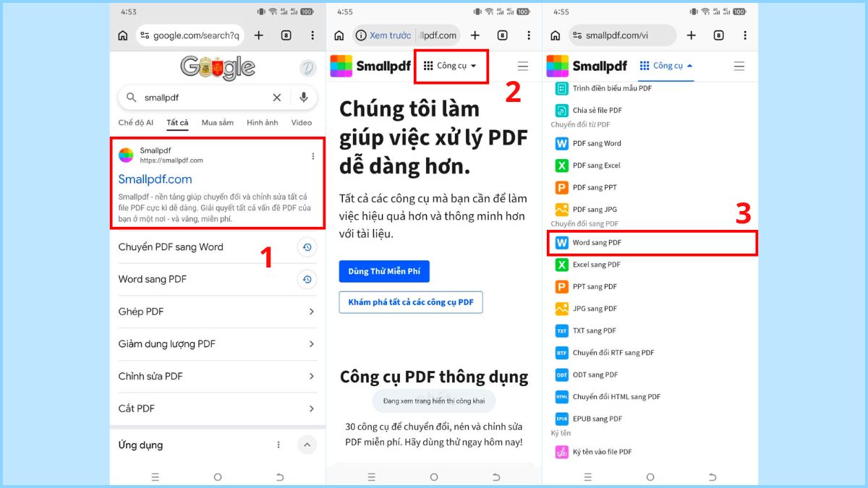This screenshot has width=868, height=488.
Task: Open the Smallpdf.com search result link
Action: 156,179
